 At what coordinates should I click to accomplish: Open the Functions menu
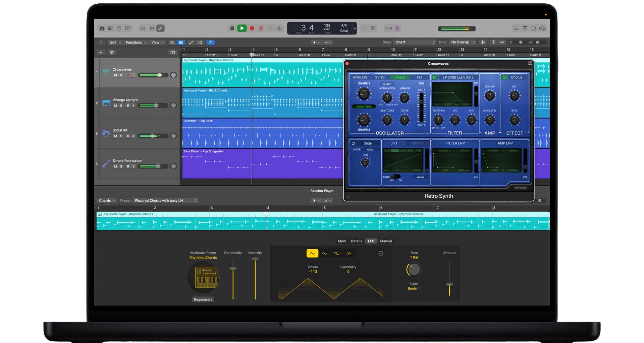click(x=136, y=43)
